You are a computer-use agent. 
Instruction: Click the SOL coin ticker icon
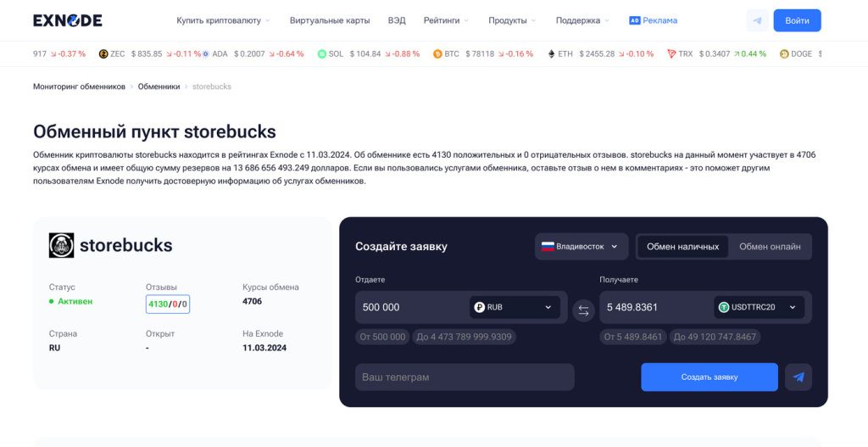click(321, 53)
